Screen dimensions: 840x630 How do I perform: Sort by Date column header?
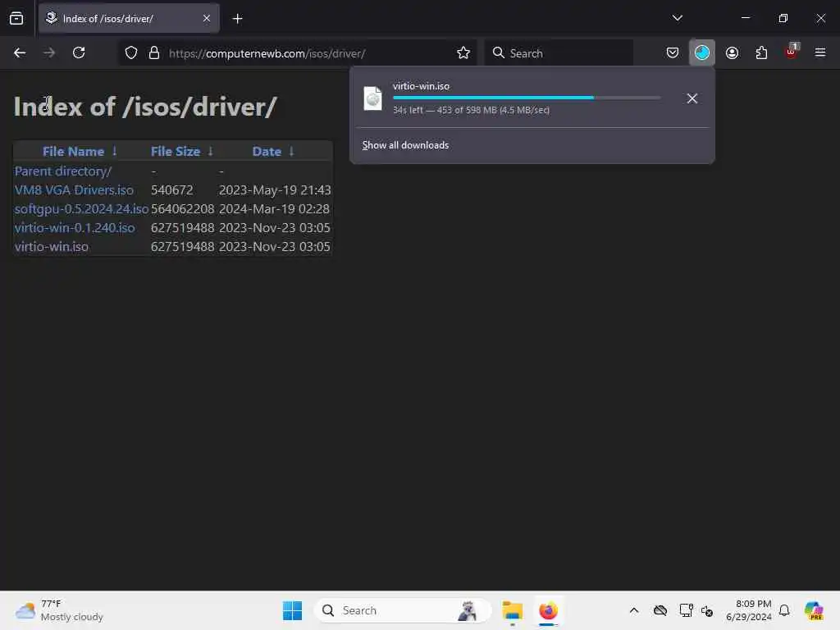tap(267, 152)
